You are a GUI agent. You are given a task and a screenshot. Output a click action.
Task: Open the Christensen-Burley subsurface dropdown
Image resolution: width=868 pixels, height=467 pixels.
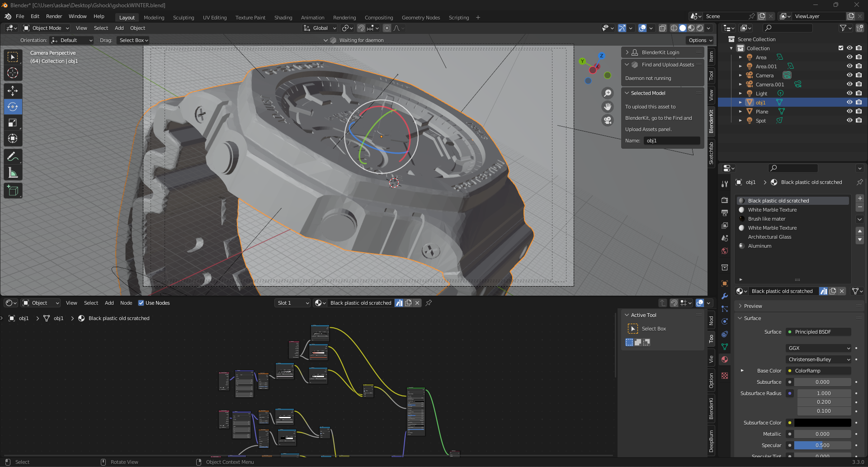pos(819,359)
